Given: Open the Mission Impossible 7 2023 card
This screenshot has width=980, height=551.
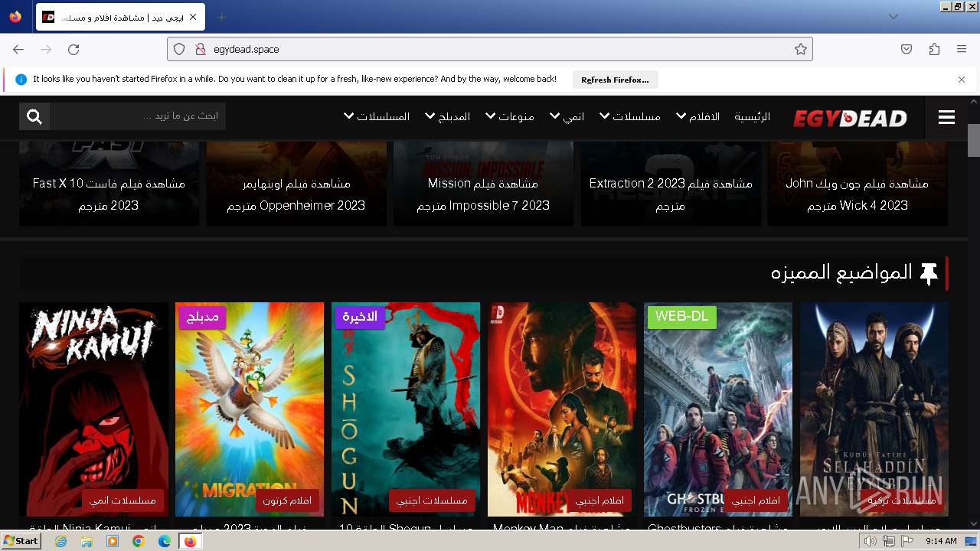Looking at the screenshot, I should 483,184.
